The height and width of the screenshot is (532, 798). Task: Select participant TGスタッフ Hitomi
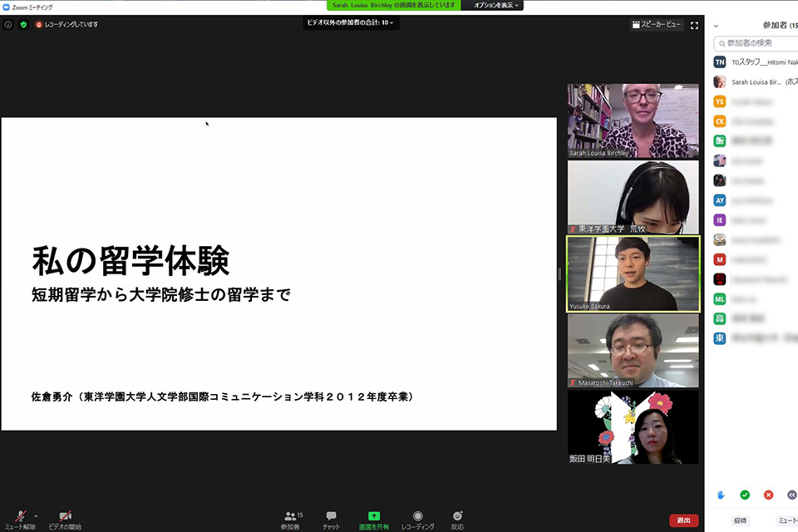click(756, 62)
